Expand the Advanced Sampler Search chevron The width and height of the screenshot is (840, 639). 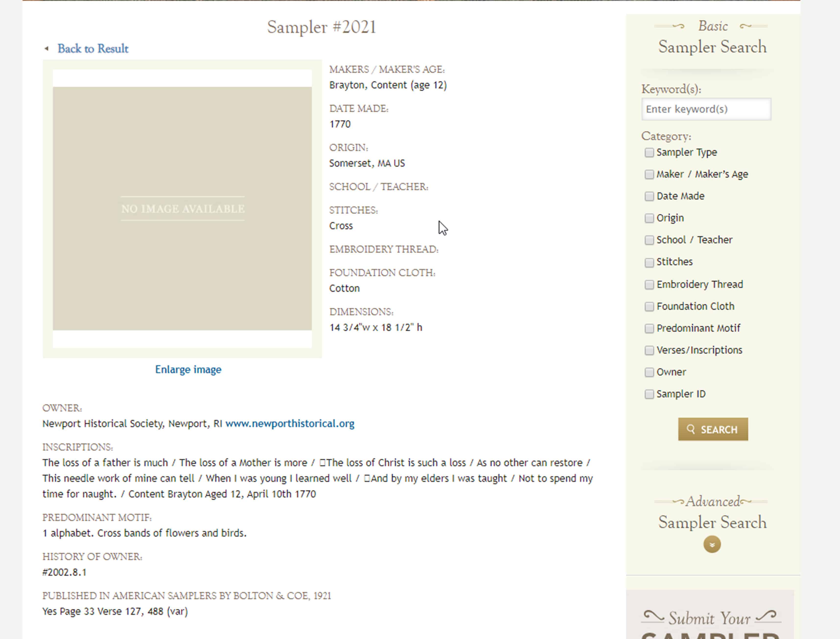[712, 544]
